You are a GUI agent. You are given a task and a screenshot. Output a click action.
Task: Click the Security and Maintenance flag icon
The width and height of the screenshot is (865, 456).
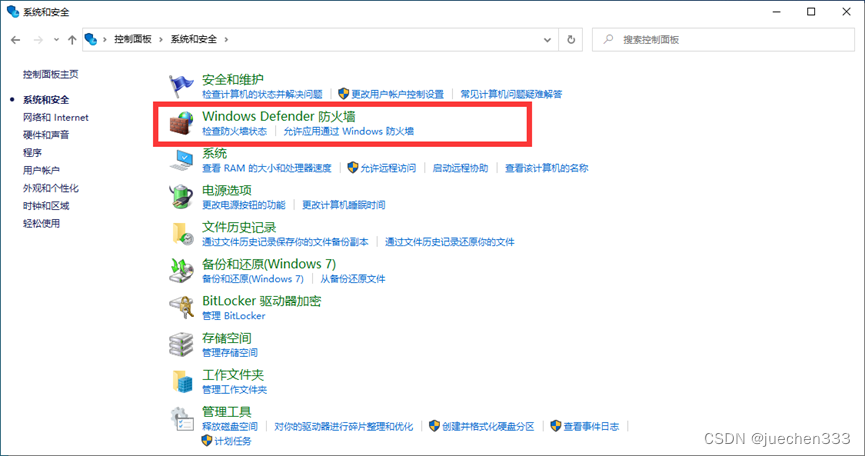tap(181, 86)
